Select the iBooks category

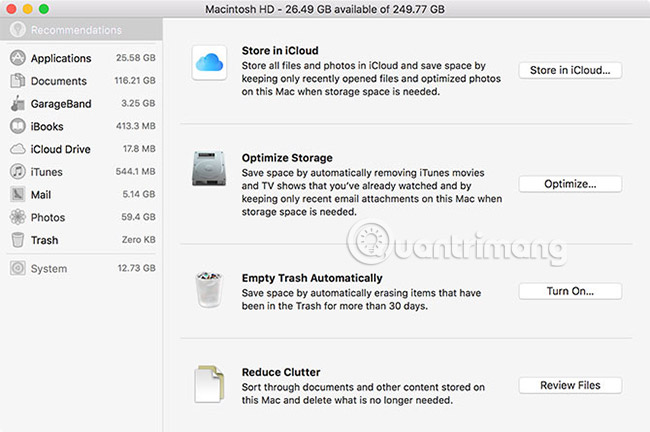click(82, 126)
